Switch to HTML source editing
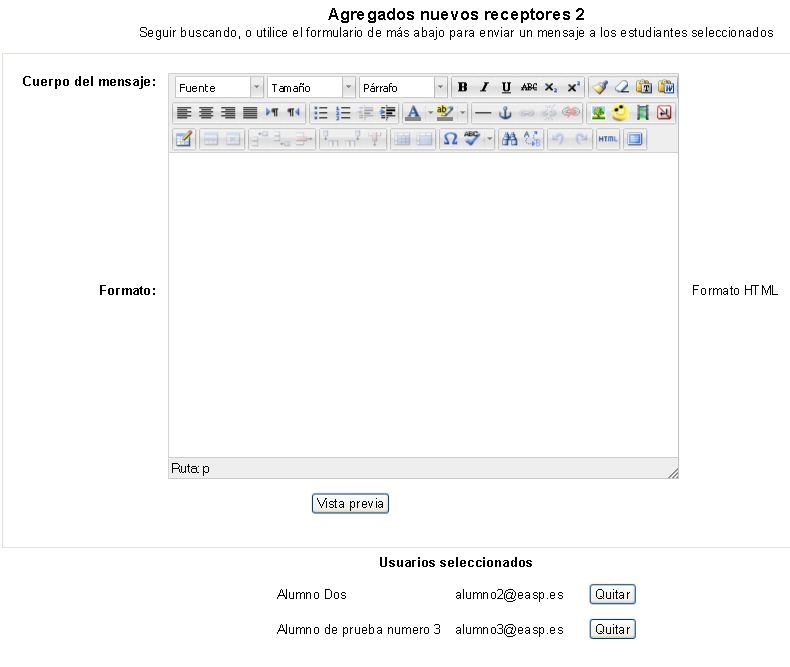The height and width of the screenshot is (667, 790). tap(607, 139)
